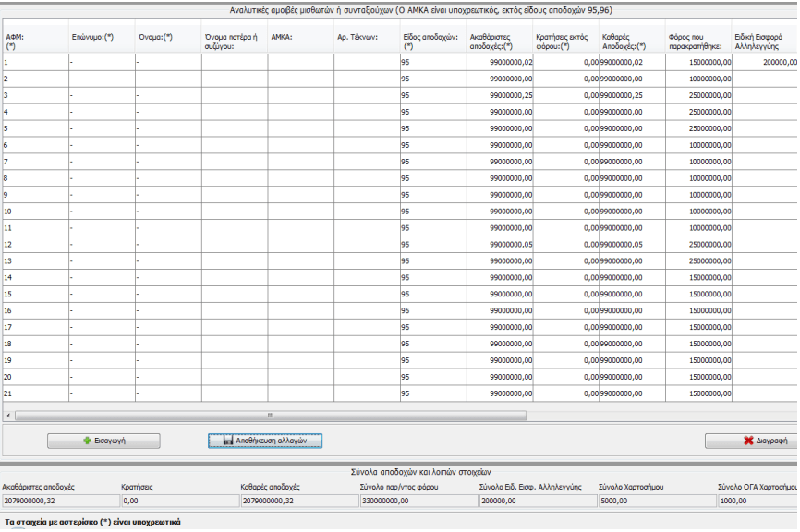
Task: Click row 21 withheld tax cell 15000000,00
Action: click(699, 393)
